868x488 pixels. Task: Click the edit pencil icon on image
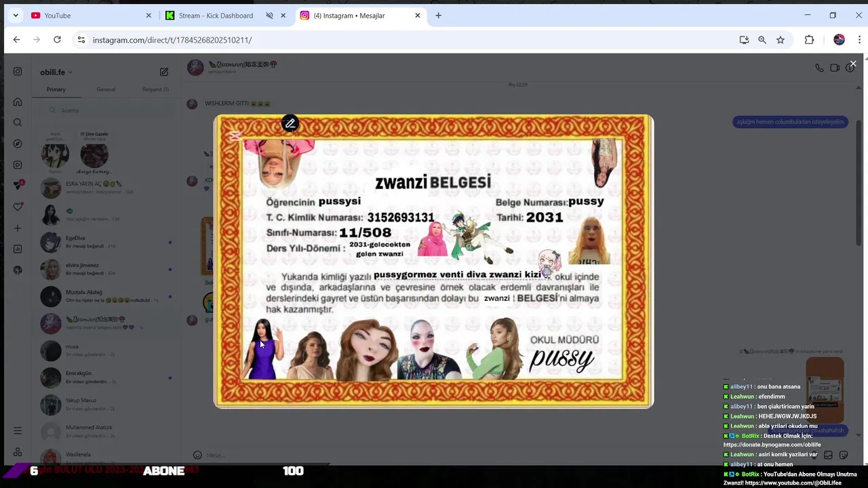[x=290, y=123]
